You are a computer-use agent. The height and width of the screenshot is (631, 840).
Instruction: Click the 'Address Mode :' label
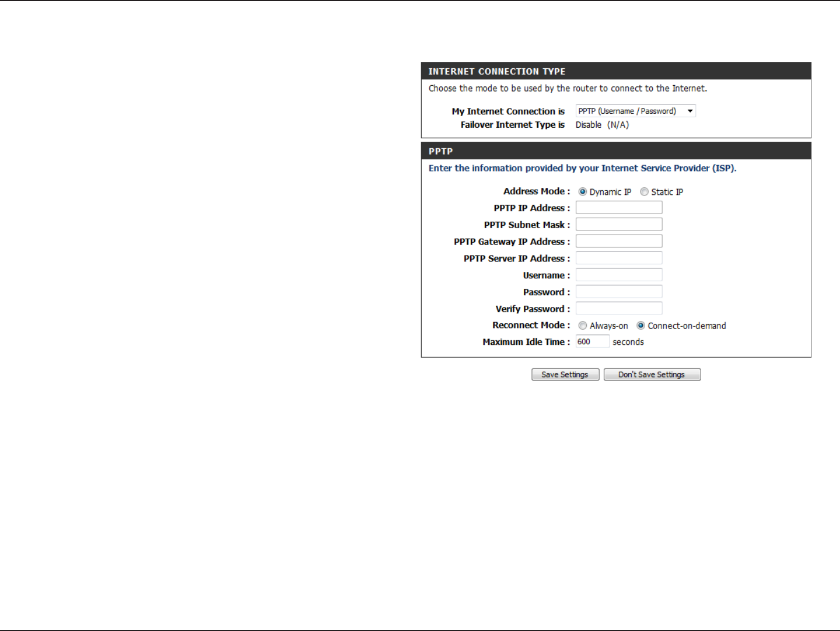tap(537, 191)
